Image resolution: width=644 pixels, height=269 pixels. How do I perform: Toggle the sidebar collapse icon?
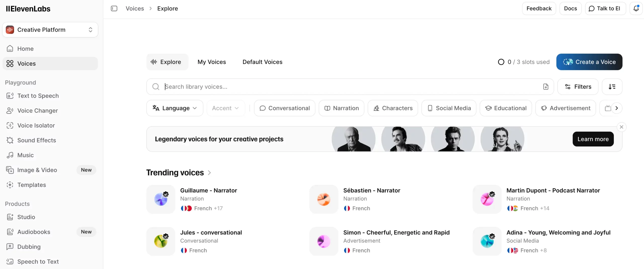(114, 9)
